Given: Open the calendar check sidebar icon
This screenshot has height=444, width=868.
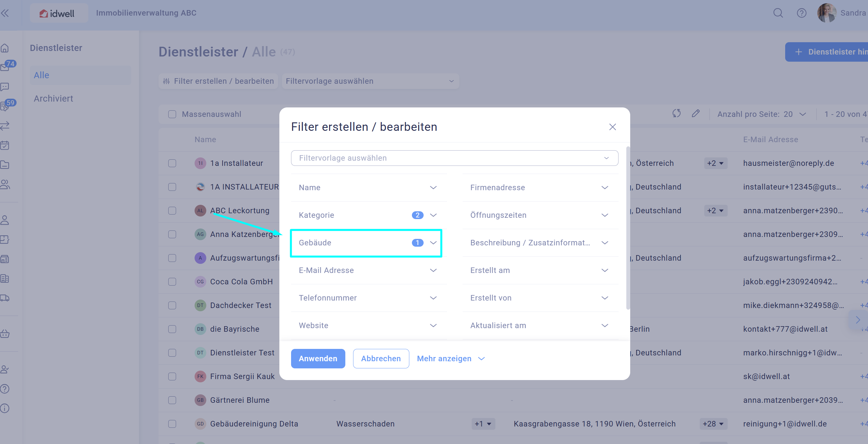Looking at the screenshot, I should [x=5, y=145].
